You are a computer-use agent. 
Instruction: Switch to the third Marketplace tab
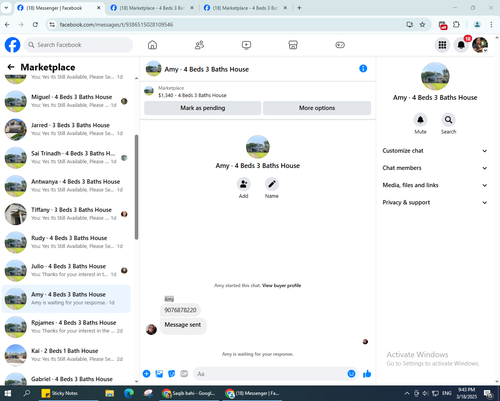(246, 8)
